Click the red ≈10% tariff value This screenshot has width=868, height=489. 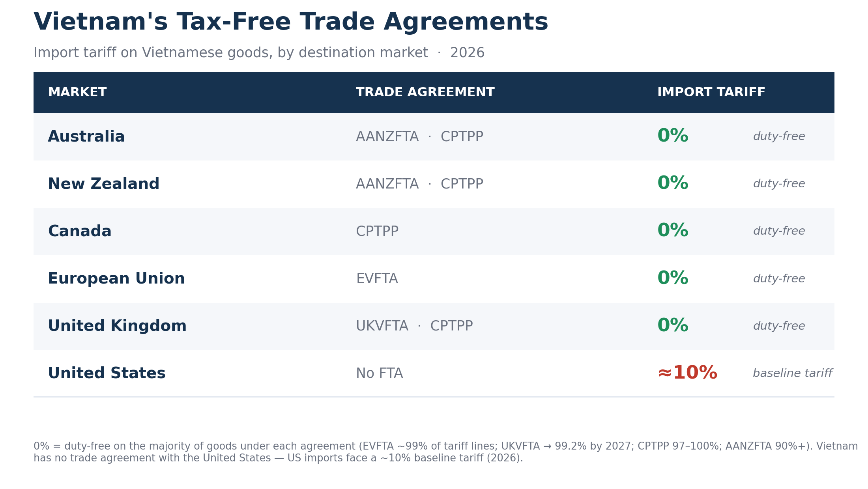(x=688, y=373)
